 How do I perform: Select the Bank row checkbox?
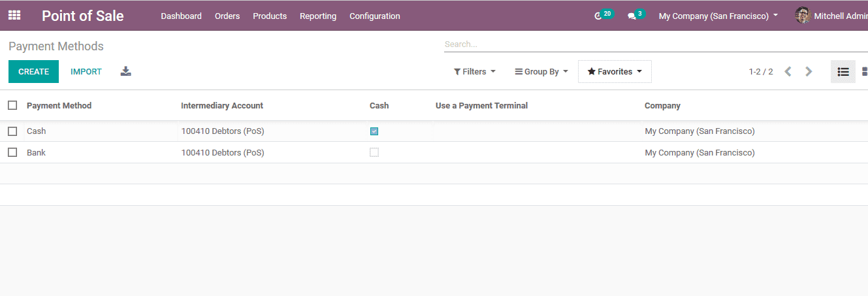(x=12, y=152)
